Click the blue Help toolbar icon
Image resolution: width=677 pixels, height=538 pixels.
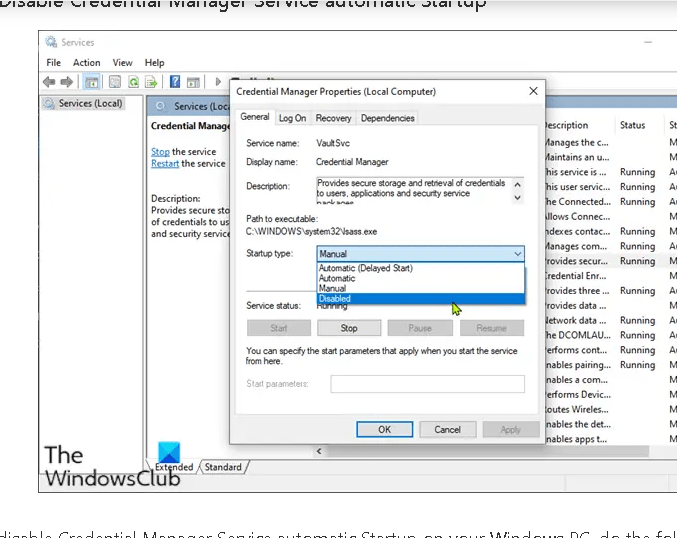point(175,82)
